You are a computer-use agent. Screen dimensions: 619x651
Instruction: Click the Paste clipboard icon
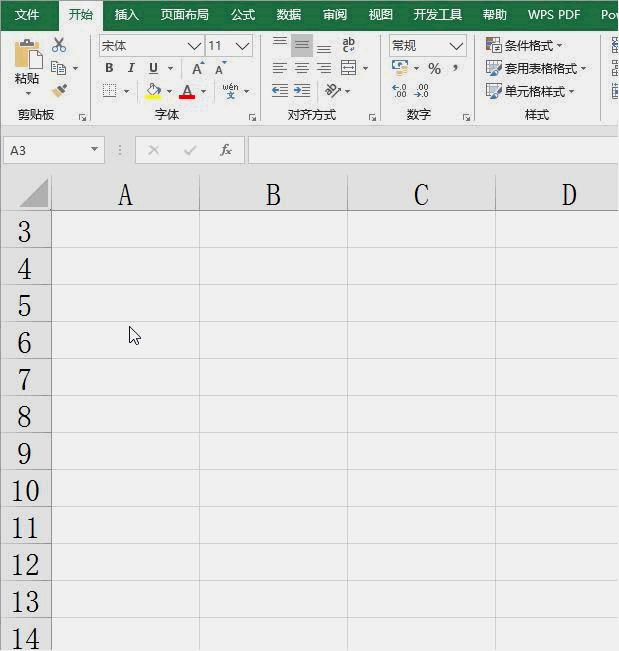tap(27, 60)
